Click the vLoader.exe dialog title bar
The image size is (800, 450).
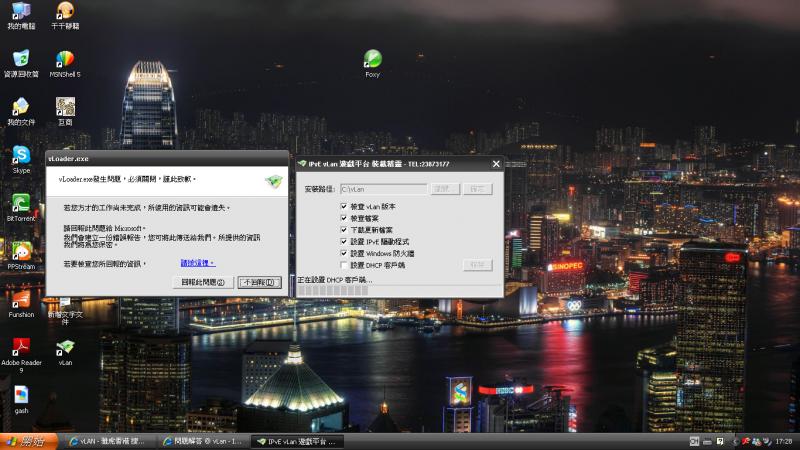167,159
